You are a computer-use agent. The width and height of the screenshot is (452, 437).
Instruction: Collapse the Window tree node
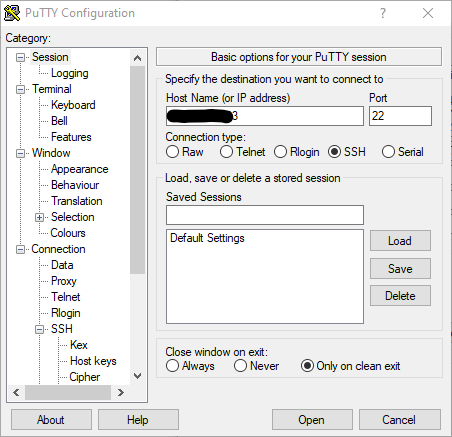[x=21, y=153]
